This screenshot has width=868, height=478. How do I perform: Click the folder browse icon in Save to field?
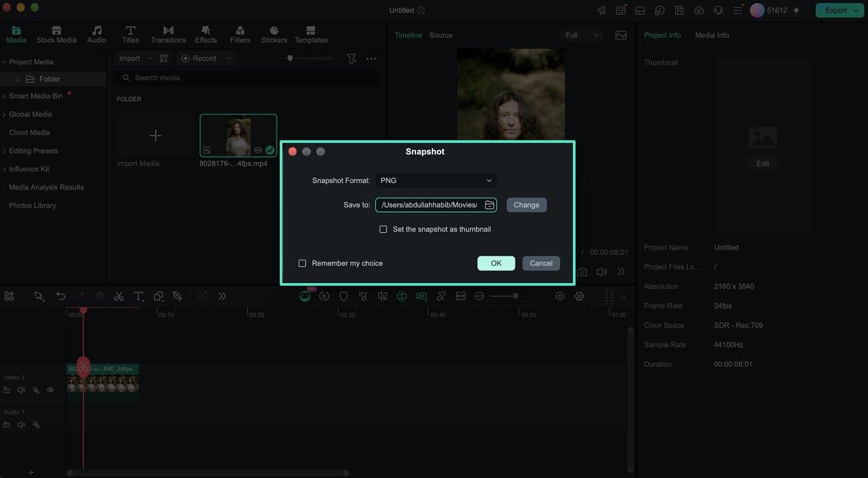(489, 205)
